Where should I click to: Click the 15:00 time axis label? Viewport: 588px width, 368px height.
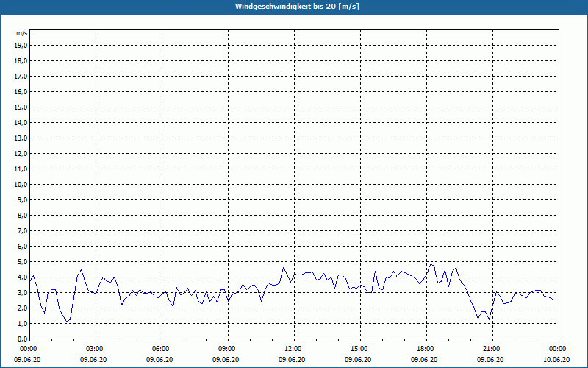(361, 349)
